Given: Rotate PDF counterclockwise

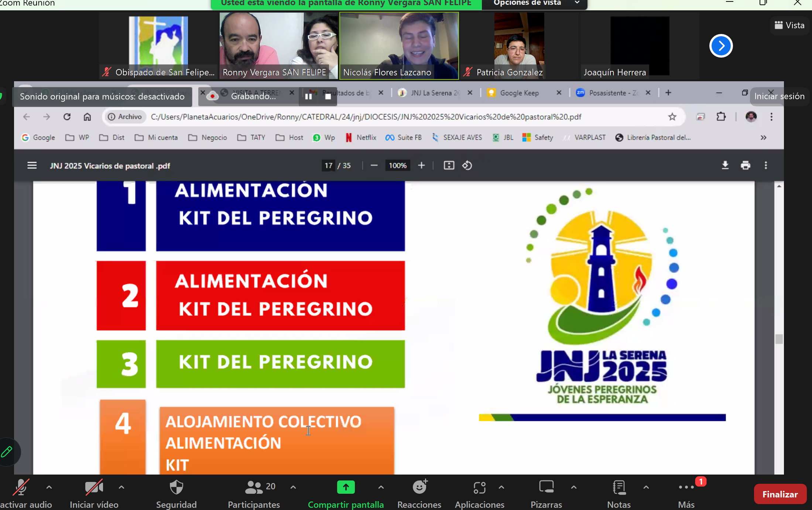Looking at the screenshot, I should (467, 165).
